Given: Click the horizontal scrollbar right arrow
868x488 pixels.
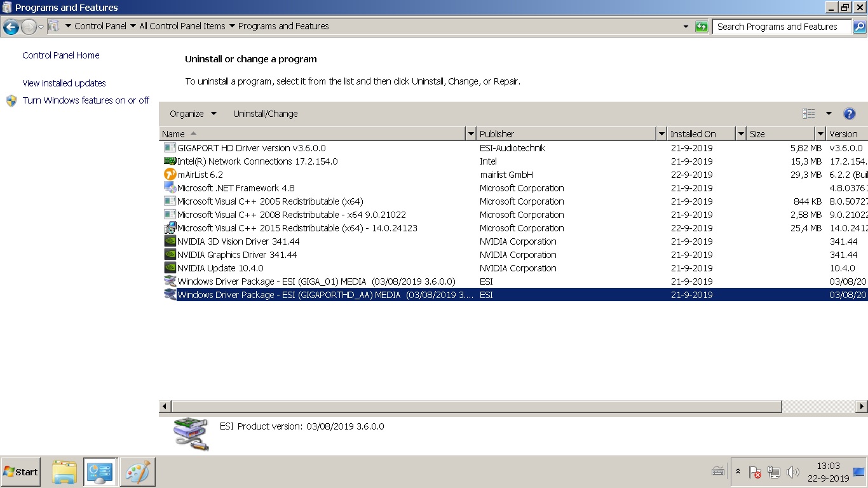Looking at the screenshot, I should pyautogui.click(x=862, y=407).
